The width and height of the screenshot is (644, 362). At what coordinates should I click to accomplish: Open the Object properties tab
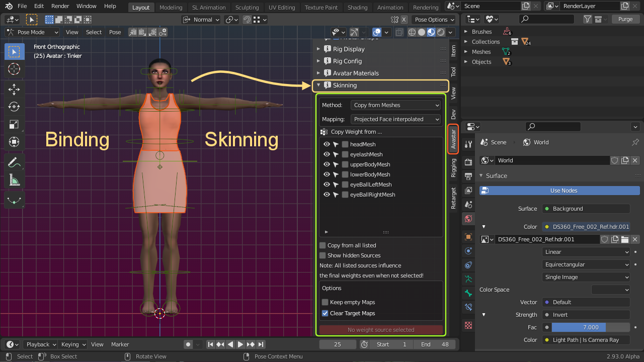(468, 236)
